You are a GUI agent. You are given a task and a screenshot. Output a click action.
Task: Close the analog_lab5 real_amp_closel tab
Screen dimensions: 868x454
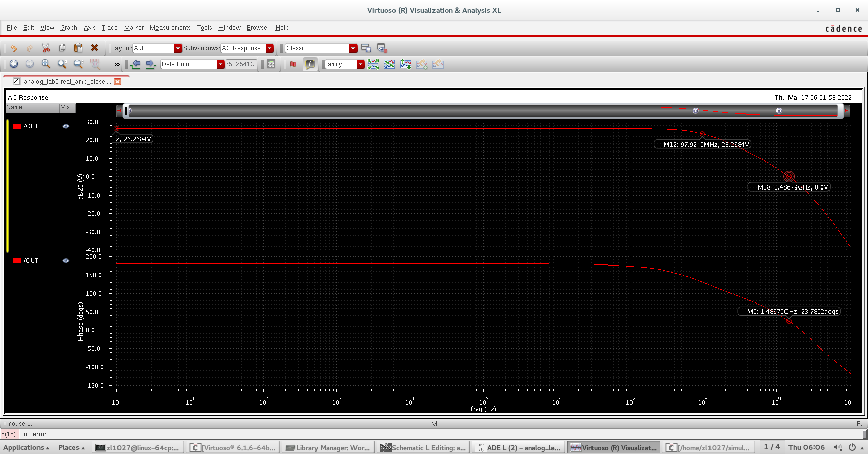(x=117, y=82)
